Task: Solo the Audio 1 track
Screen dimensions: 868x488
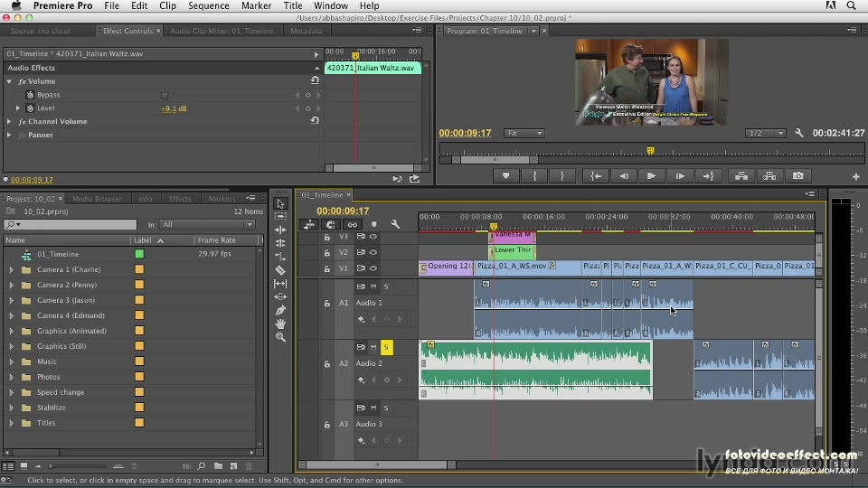Action: [386, 286]
